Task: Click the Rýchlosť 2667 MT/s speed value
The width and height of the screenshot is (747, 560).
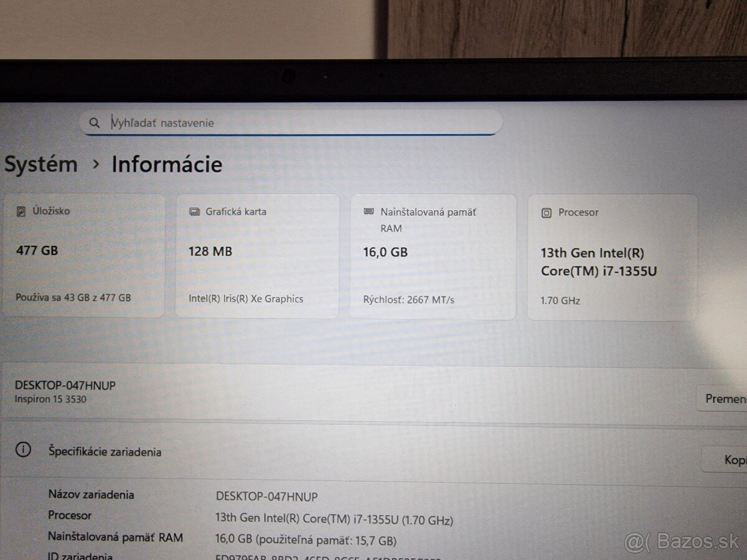Action: (410, 299)
